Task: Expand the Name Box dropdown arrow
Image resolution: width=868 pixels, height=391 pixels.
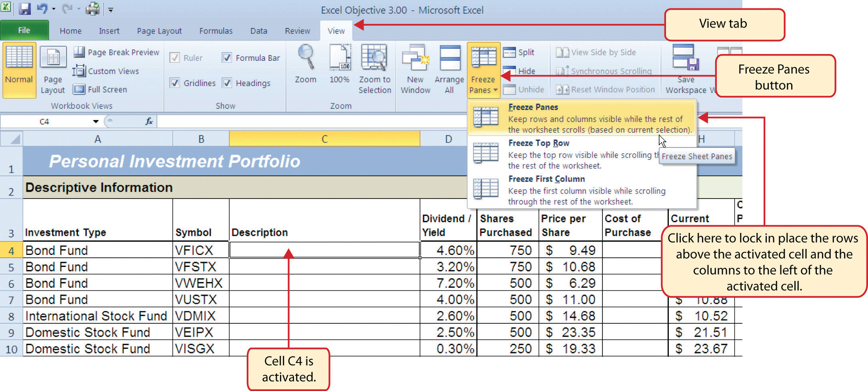Action: point(96,121)
